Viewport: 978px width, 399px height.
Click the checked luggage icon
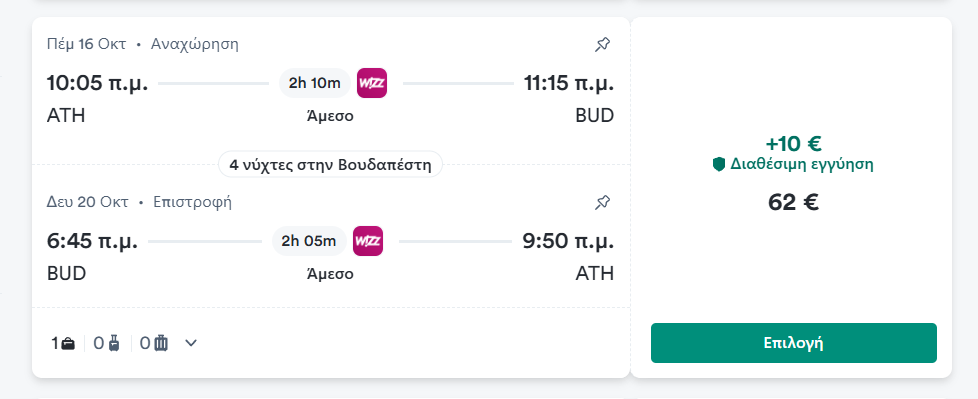(x=161, y=343)
